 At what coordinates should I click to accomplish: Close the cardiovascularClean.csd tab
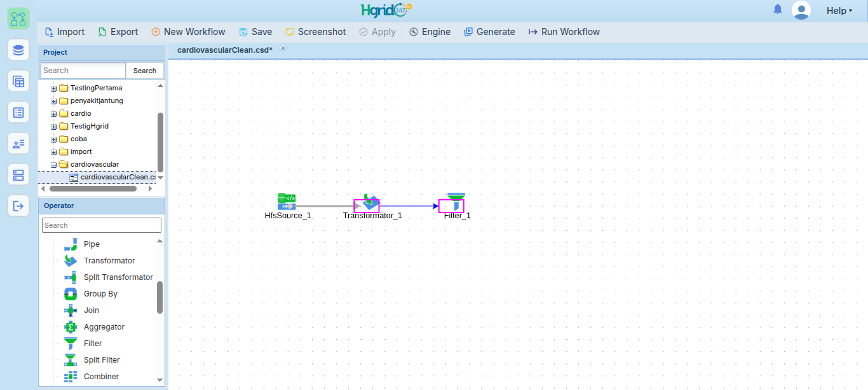click(x=283, y=48)
